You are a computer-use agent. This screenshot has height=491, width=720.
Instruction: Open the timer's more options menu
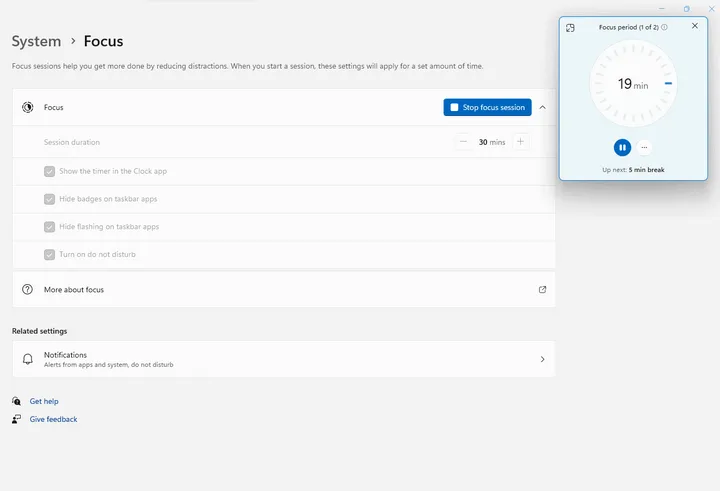(644, 147)
